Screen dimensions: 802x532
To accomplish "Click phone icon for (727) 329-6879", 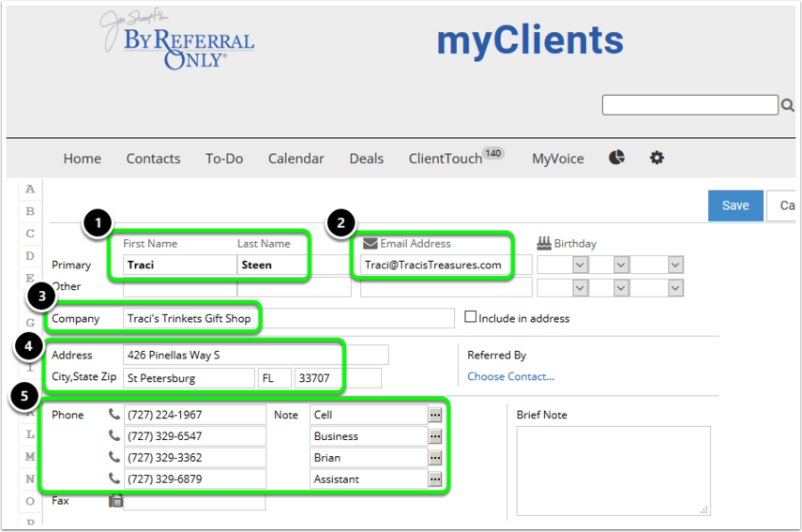I will (114, 479).
